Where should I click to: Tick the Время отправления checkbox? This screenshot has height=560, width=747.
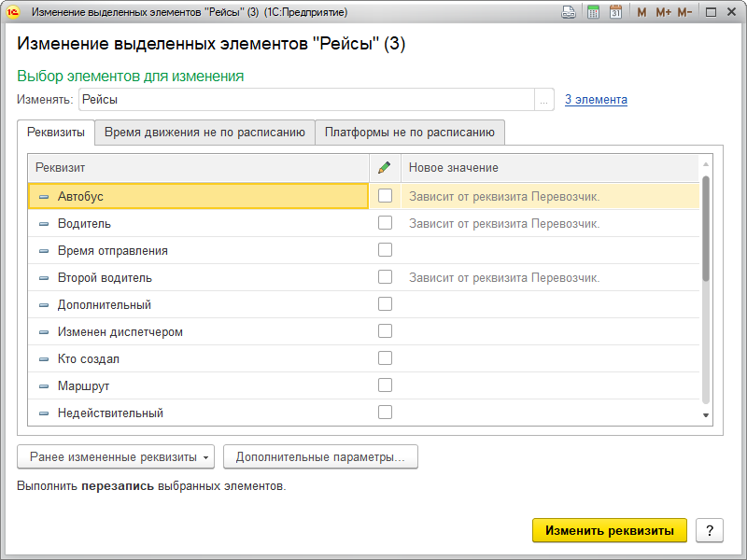click(x=385, y=250)
